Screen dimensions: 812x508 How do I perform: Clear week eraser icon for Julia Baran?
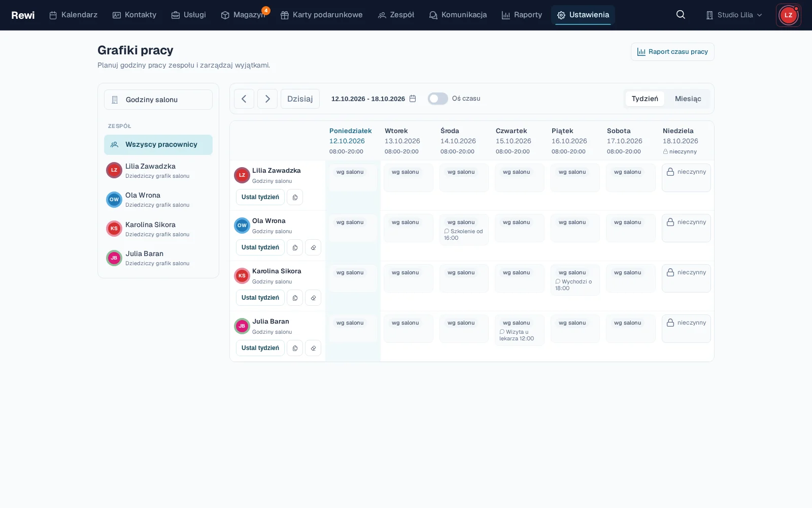coord(313,348)
